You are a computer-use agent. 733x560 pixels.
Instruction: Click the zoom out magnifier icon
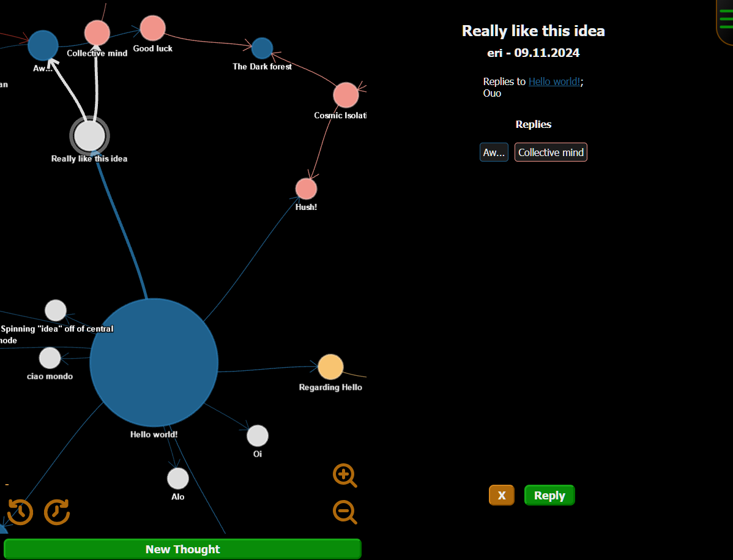pos(345,512)
